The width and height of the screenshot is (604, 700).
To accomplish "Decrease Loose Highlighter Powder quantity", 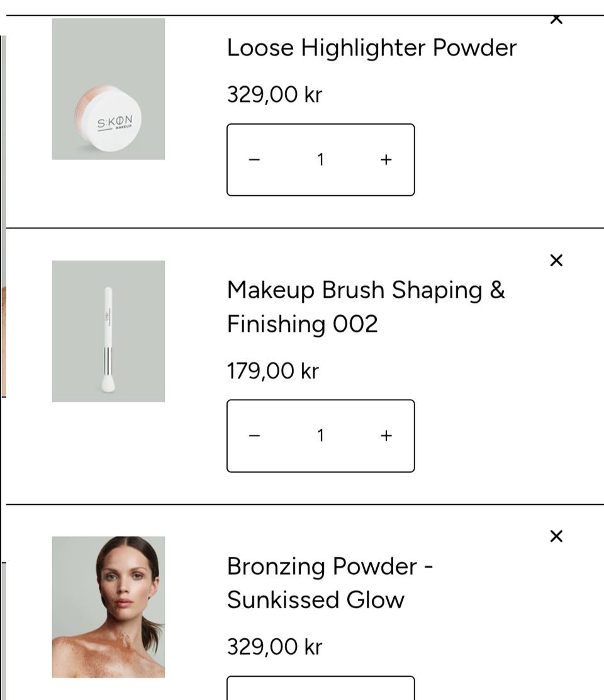I will tap(254, 160).
